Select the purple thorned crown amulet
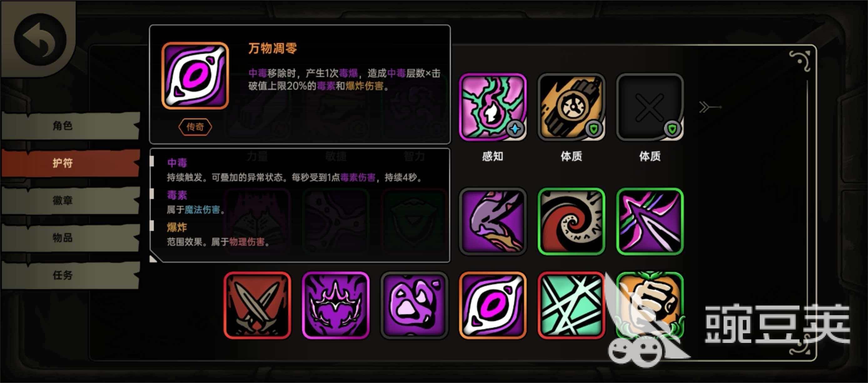The width and height of the screenshot is (868, 383). pos(336,305)
